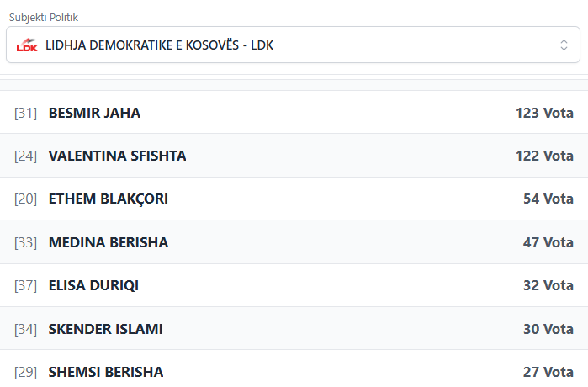Click the 32 Vota count
The height and width of the screenshot is (387, 588).
(548, 285)
